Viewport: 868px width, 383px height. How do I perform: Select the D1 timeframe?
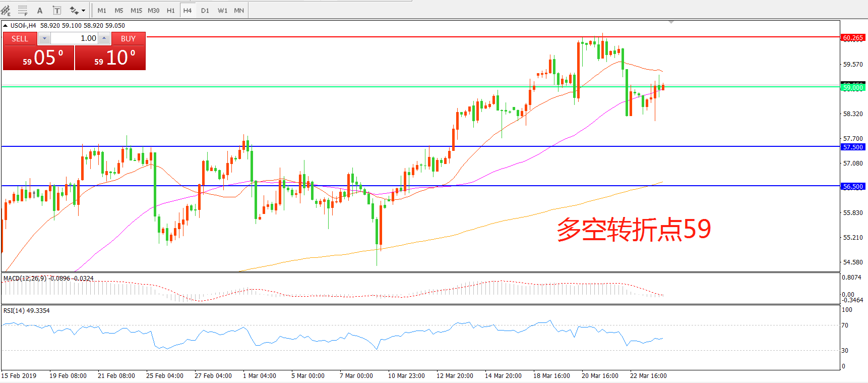coord(205,10)
